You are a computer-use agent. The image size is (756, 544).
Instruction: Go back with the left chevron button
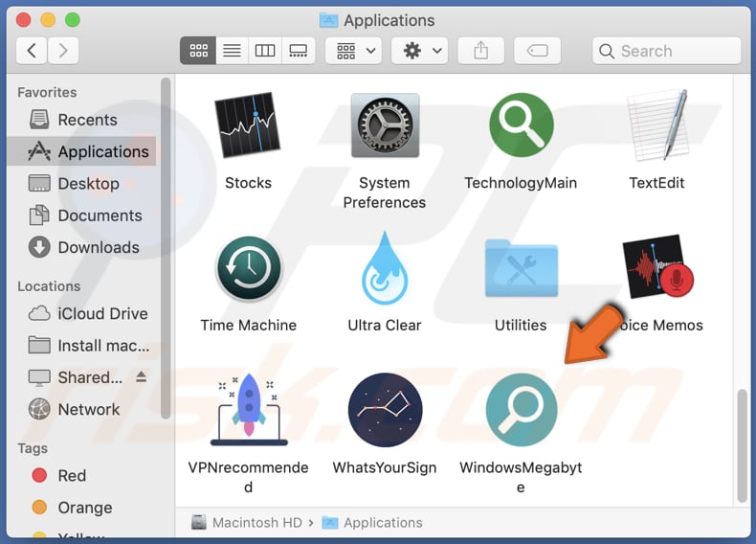32,50
